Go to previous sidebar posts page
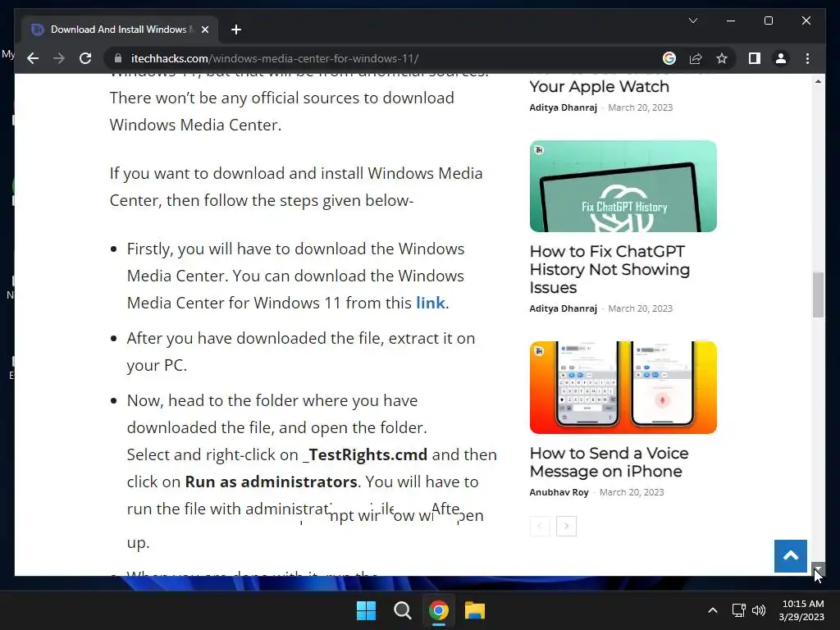Image resolution: width=840 pixels, height=630 pixels. point(540,526)
